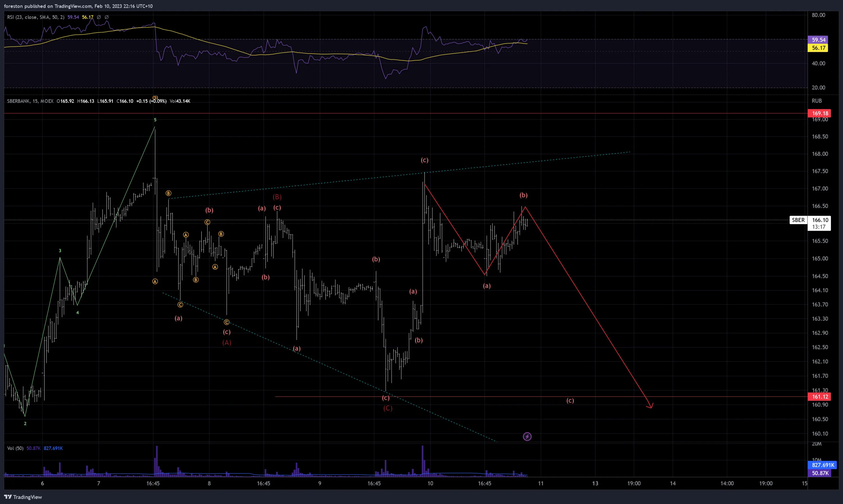Click the date 8 on time axis
This screenshot has width=843, height=504.
click(209, 483)
